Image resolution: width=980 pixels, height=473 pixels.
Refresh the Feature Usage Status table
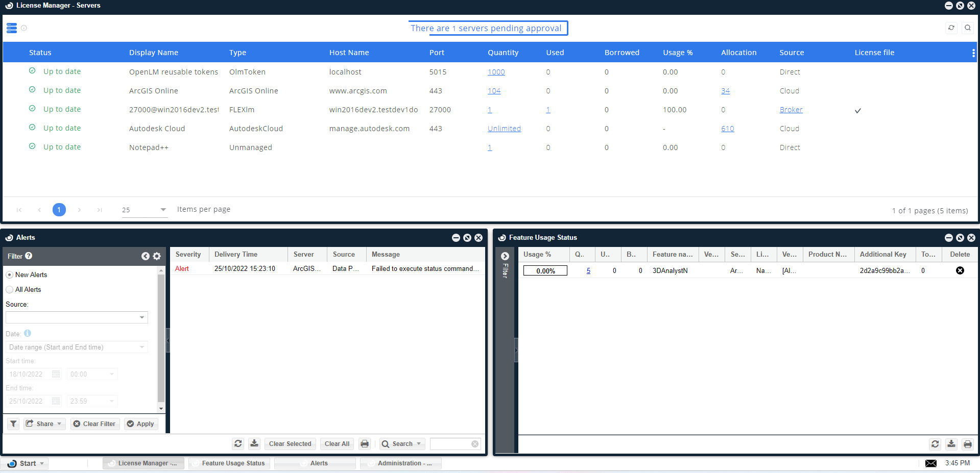click(935, 444)
